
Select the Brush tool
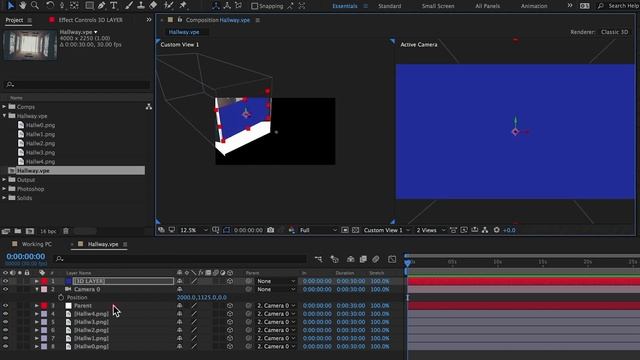click(x=129, y=5)
